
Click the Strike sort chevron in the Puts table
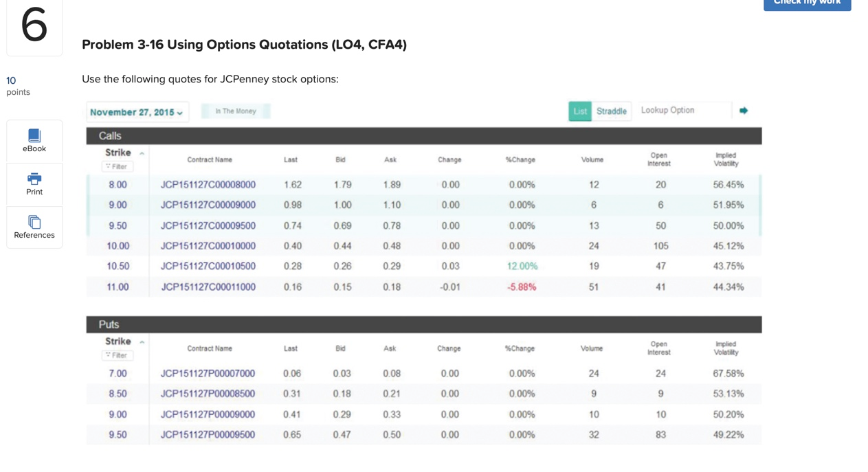pos(141,341)
